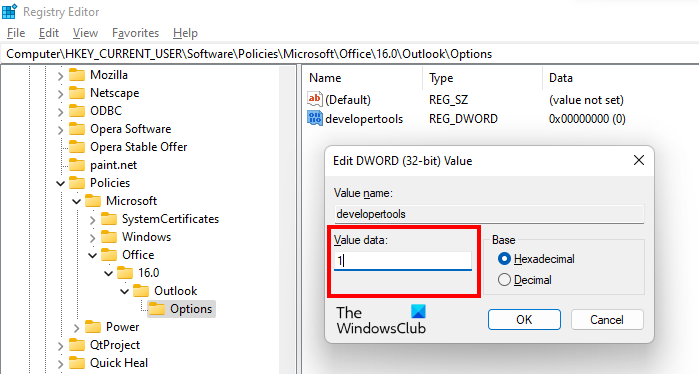Click the Value data input field
This screenshot has height=374, width=699.
(x=403, y=261)
